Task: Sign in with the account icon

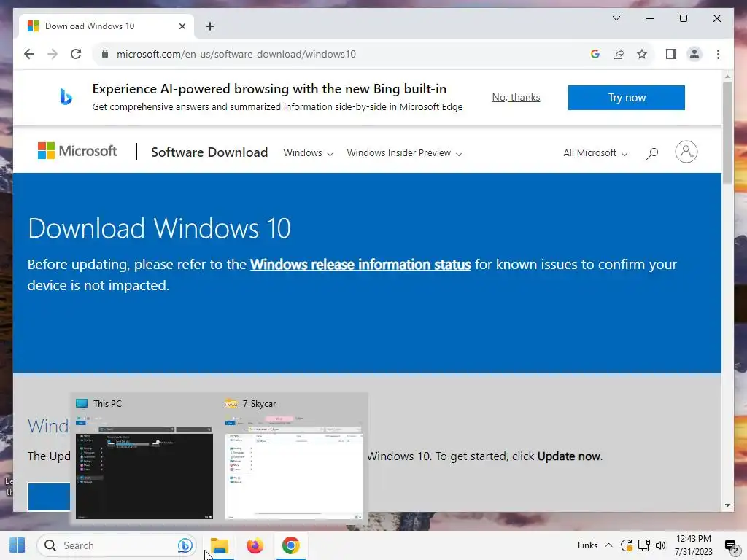Action: (x=686, y=152)
